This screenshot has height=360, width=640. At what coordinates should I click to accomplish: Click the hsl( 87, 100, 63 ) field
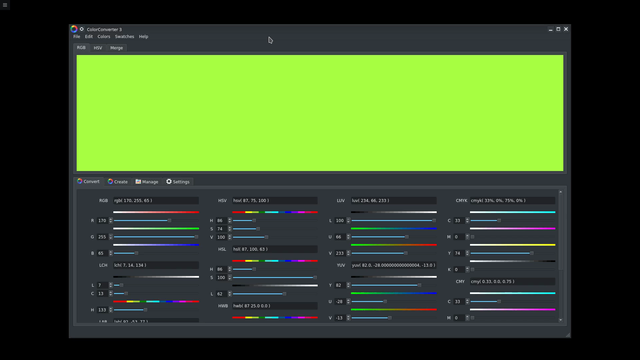click(274, 249)
